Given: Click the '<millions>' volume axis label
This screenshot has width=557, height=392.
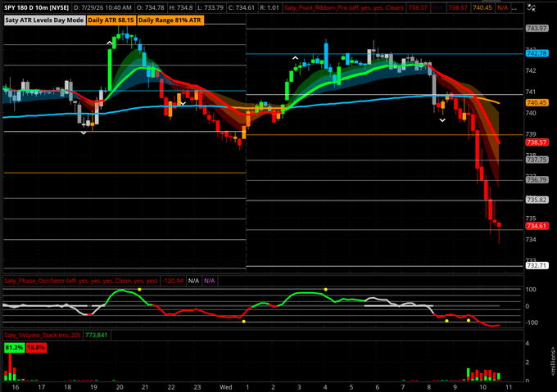Looking at the screenshot, I should [553, 362].
